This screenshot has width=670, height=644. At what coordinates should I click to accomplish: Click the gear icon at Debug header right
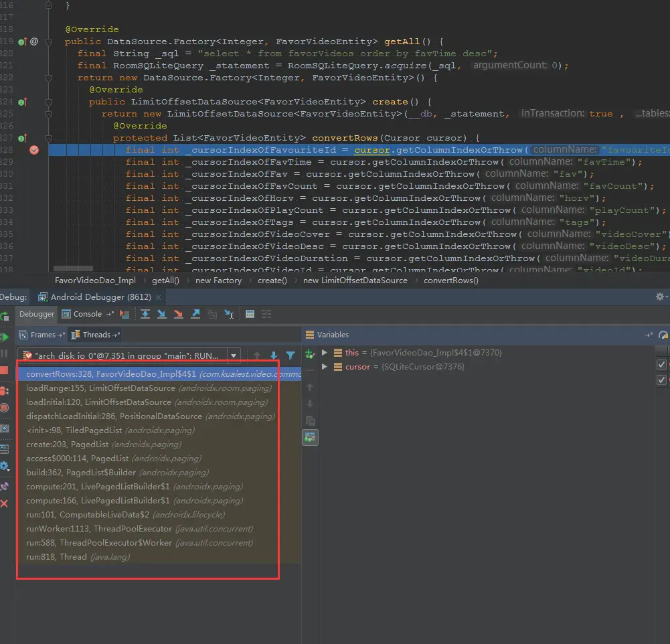point(661,297)
